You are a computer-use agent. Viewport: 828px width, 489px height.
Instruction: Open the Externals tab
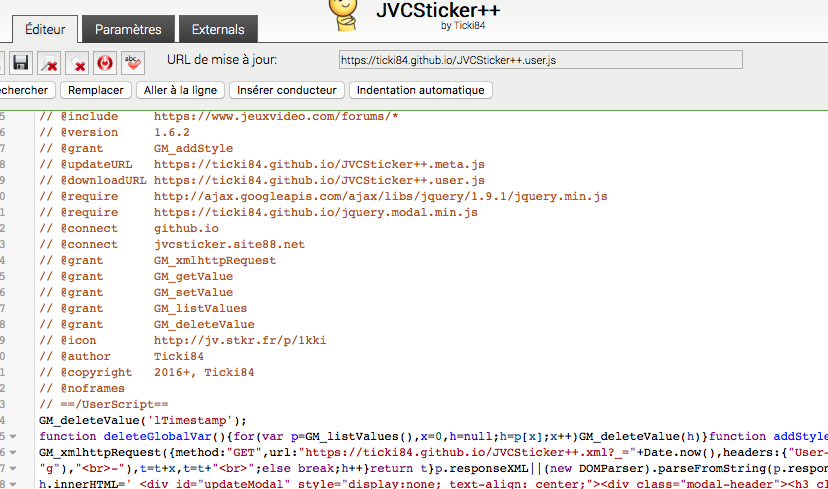218,29
